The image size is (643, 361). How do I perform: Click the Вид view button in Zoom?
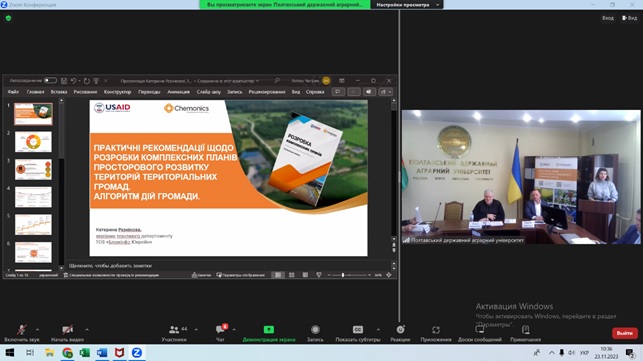629,18
